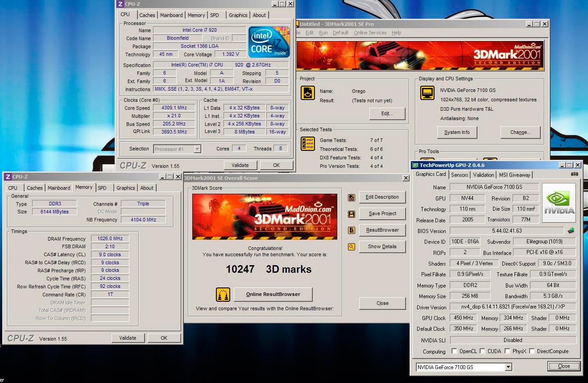Open the Graphics tab in top CPU-Z window

point(238,15)
